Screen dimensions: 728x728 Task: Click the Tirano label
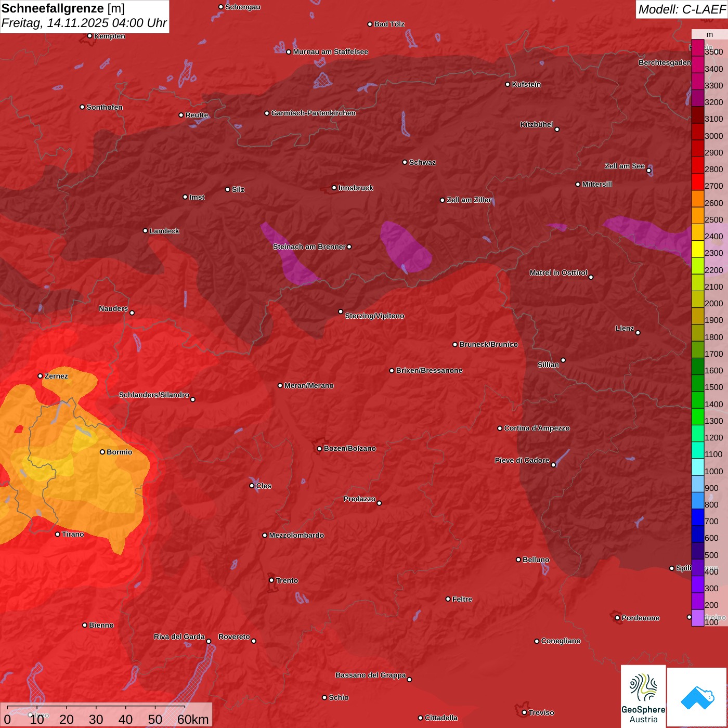(x=73, y=535)
